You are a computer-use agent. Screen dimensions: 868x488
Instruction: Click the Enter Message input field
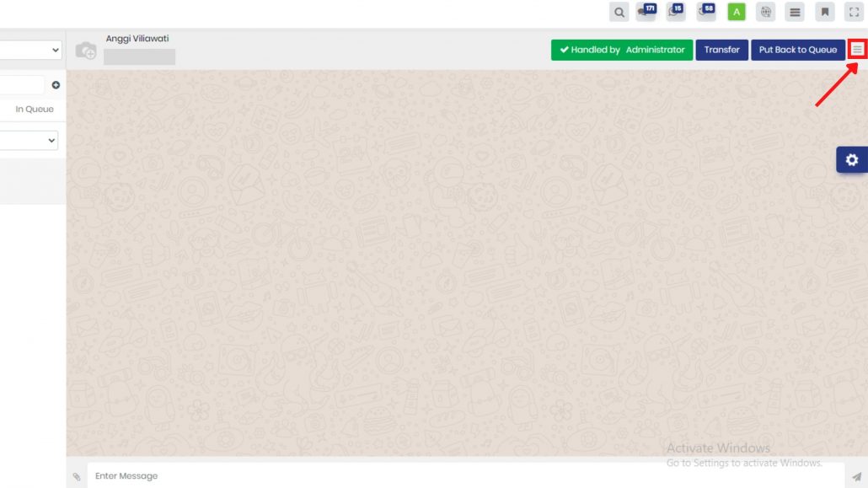coord(465,476)
